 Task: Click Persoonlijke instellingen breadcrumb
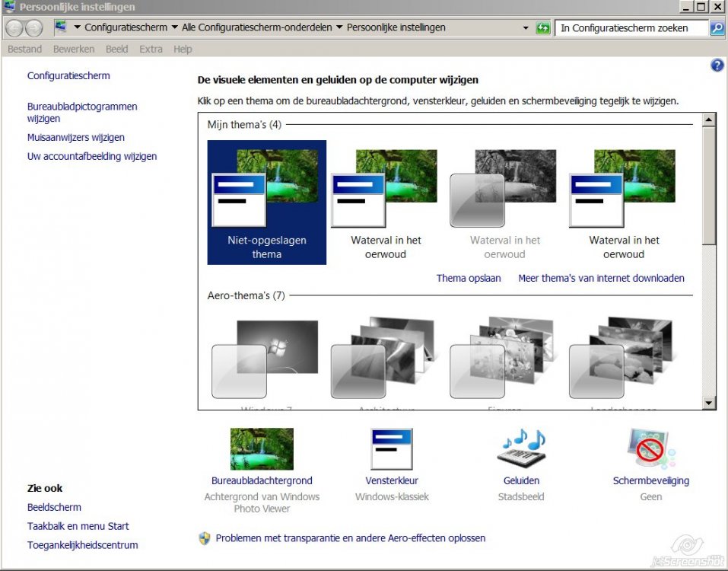coord(396,27)
